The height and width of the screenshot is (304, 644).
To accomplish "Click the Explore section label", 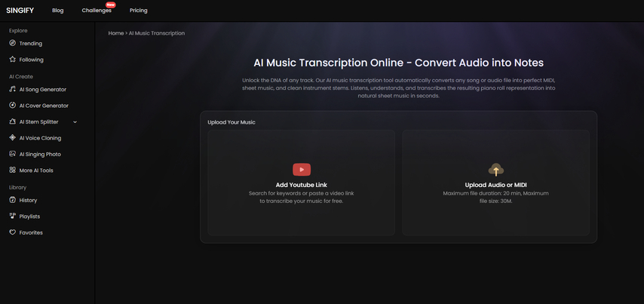I will click(18, 31).
